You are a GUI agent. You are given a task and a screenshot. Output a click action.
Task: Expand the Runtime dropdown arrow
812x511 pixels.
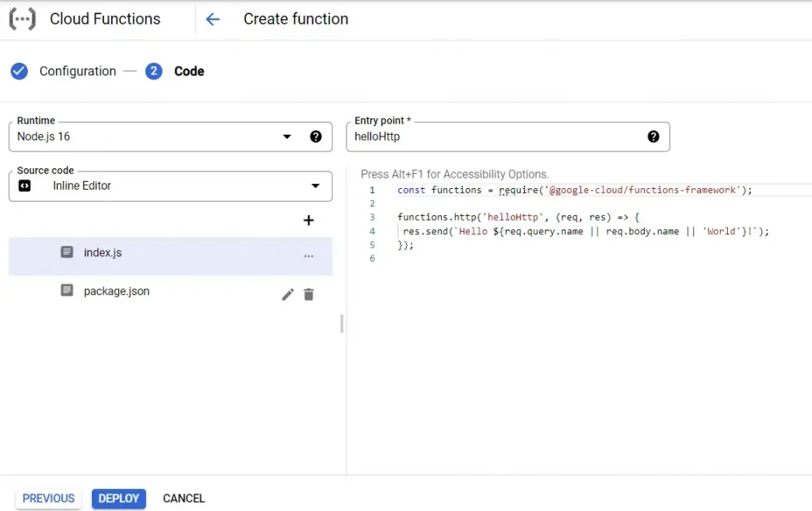(x=287, y=136)
